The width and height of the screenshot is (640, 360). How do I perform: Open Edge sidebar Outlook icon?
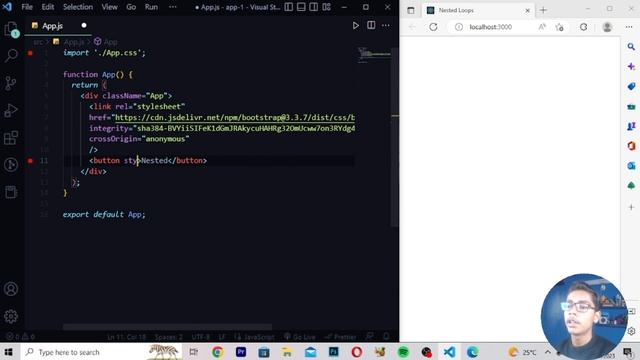point(631,166)
